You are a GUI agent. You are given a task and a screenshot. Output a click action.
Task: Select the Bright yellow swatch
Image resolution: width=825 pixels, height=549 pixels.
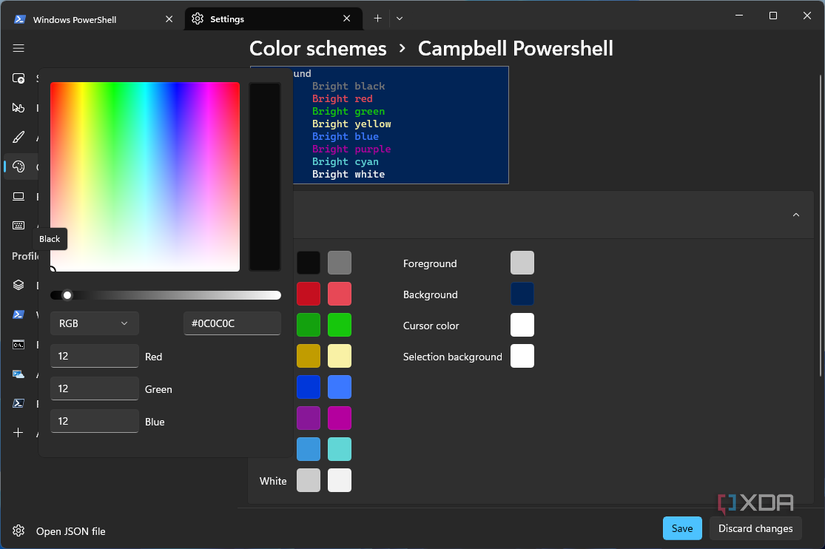click(339, 356)
